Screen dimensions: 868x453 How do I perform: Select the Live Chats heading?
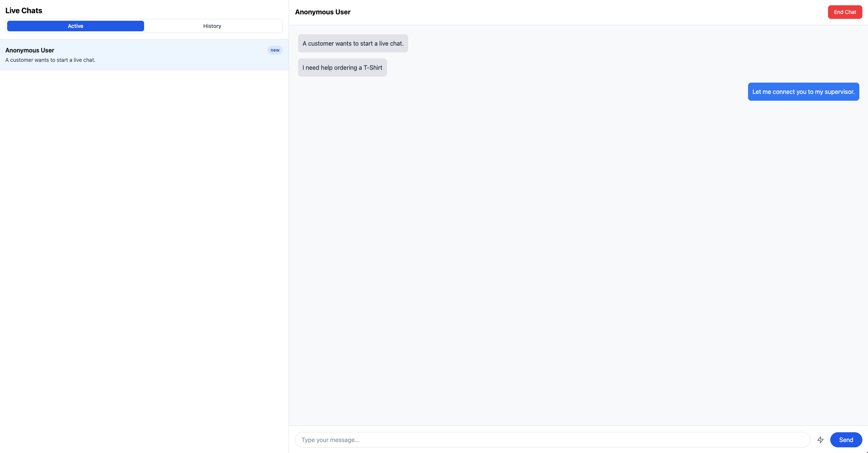[x=24, y=10]
